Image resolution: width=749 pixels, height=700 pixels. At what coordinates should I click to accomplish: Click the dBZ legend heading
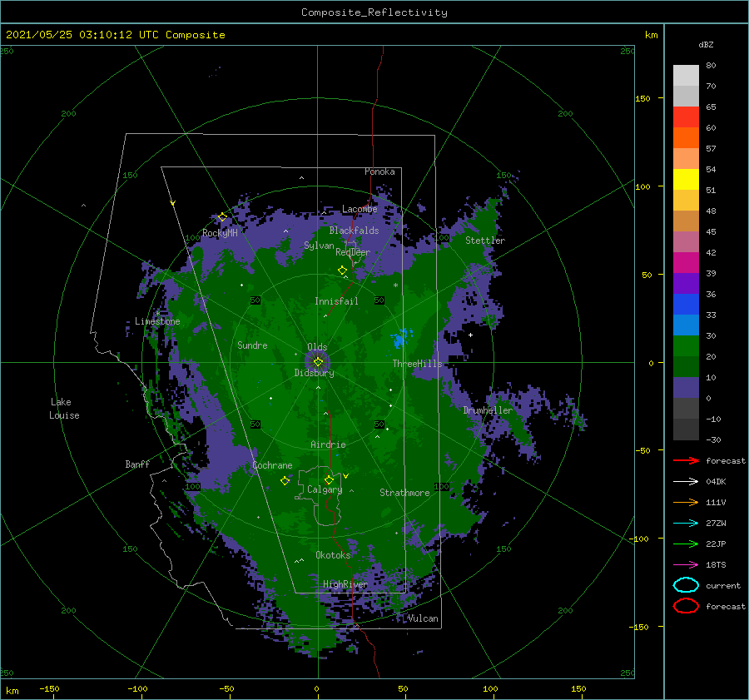(x=706, y=45)
